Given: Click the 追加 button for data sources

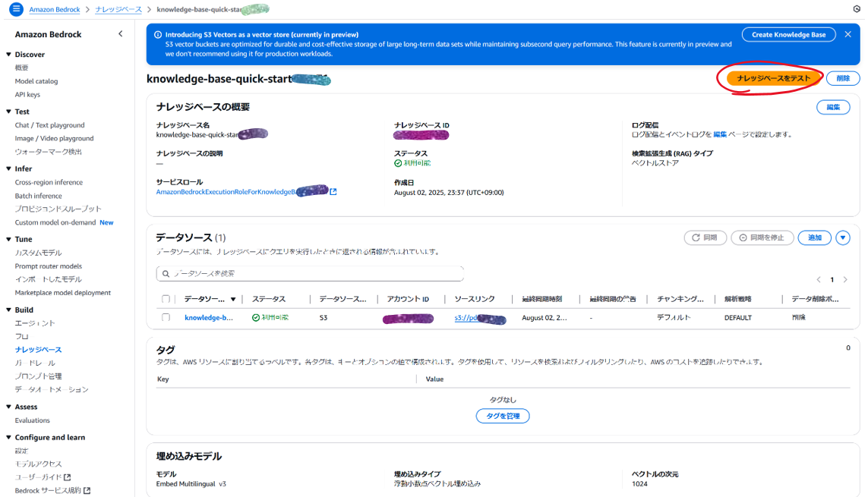Looking at the screenshot, I should (x=814, y=237).
